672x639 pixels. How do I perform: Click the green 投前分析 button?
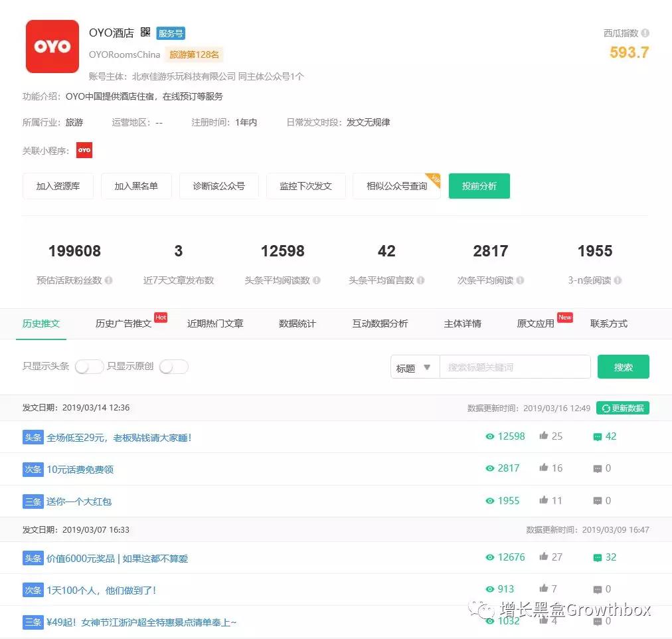[479, 186]
